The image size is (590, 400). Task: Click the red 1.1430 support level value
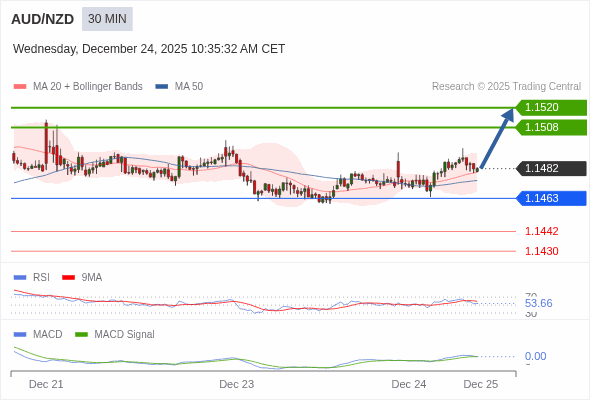(541, 251)
